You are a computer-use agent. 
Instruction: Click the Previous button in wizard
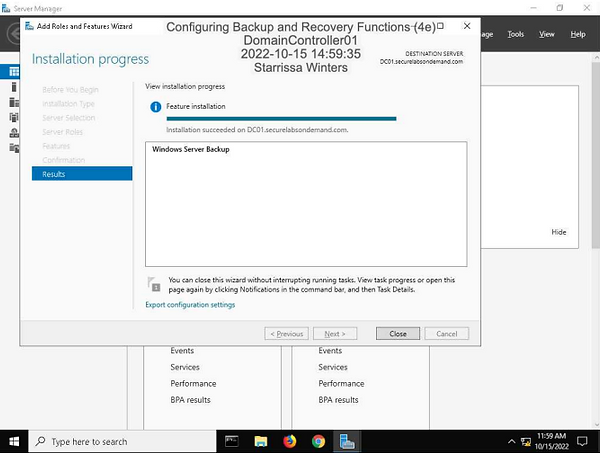pyautogui.click(x=286, y=334)
